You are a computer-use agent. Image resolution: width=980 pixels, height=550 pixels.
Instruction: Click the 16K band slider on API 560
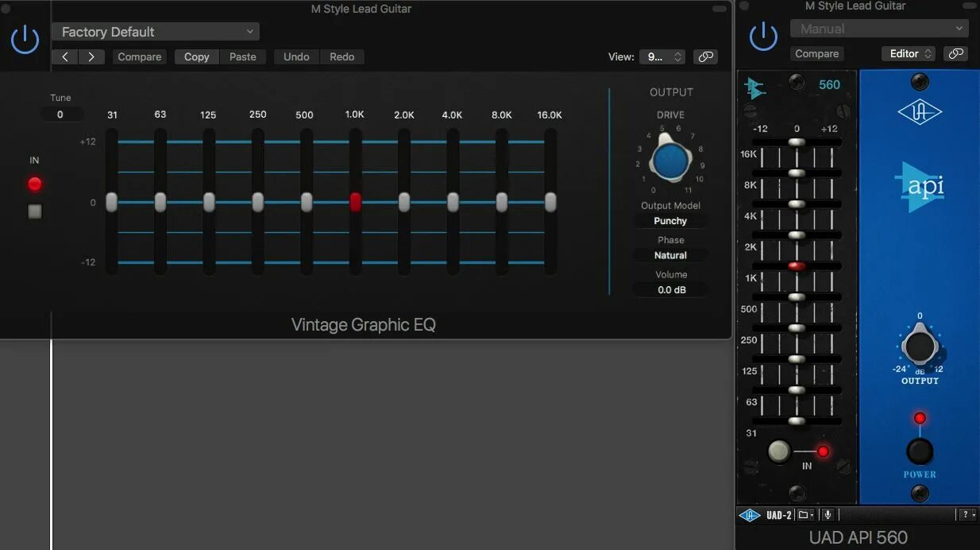coord(797,142)
